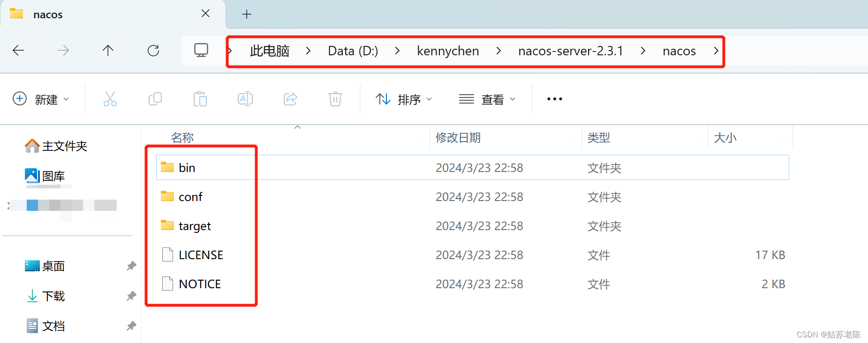868x343 pixels.
Task: Expand chevron after kennychen in path
Action: (x=498, y=51)
